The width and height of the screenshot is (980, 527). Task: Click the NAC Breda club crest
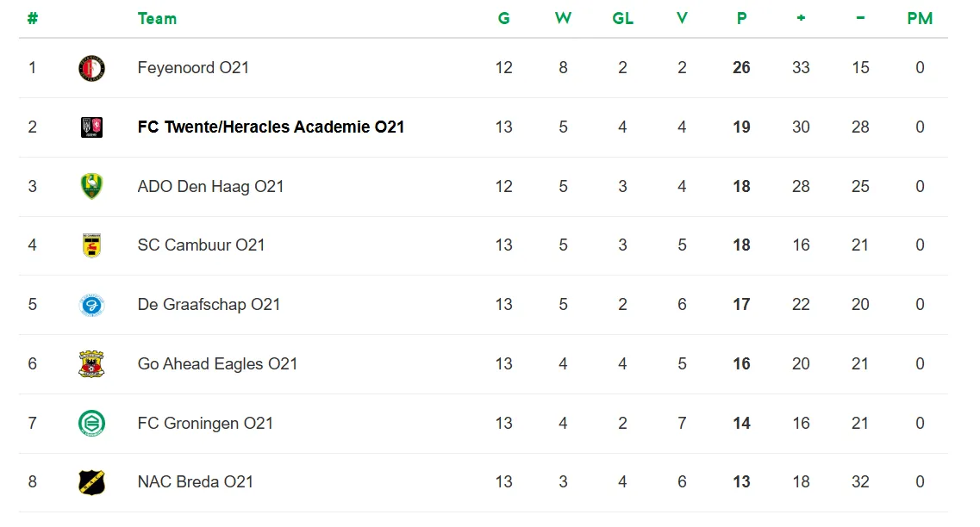coord(91,482)
